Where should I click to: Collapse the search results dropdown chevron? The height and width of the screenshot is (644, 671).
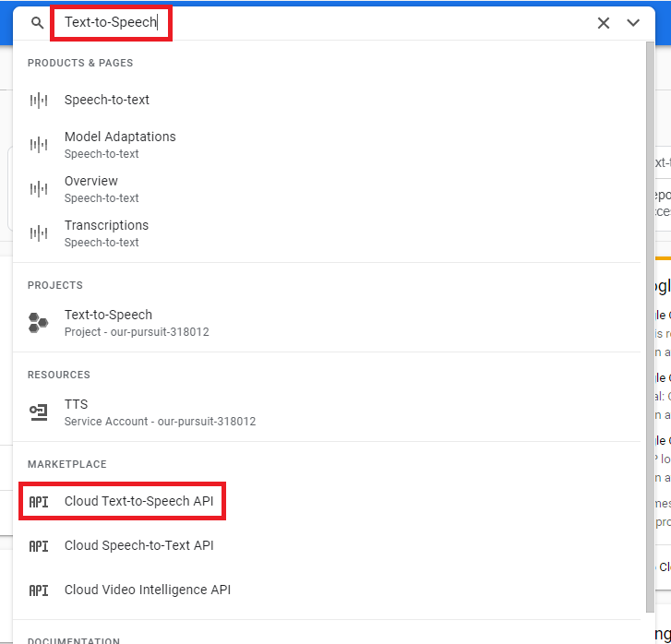pyautogui.click(x=633, y=23)
